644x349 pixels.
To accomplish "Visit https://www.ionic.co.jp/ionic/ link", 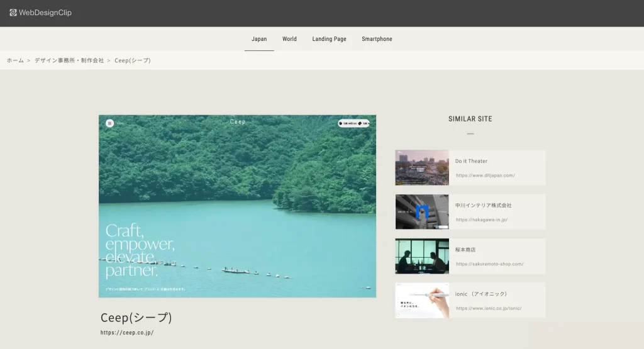I will pyautogui.click(x=489, y=308).
